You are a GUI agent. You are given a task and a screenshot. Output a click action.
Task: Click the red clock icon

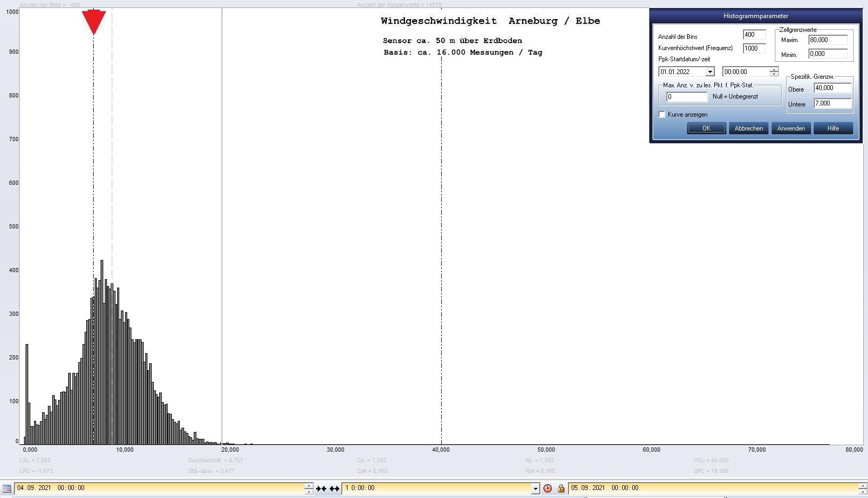pos(548,488)
